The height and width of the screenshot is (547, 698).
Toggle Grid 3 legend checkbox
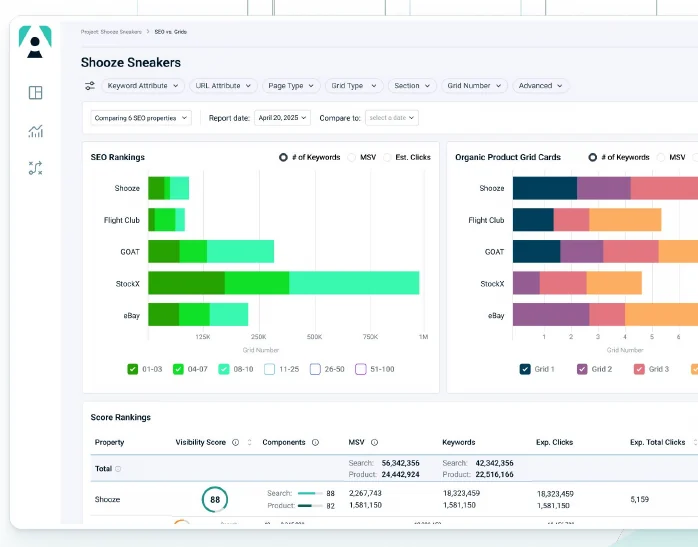(x=639, y=369)
